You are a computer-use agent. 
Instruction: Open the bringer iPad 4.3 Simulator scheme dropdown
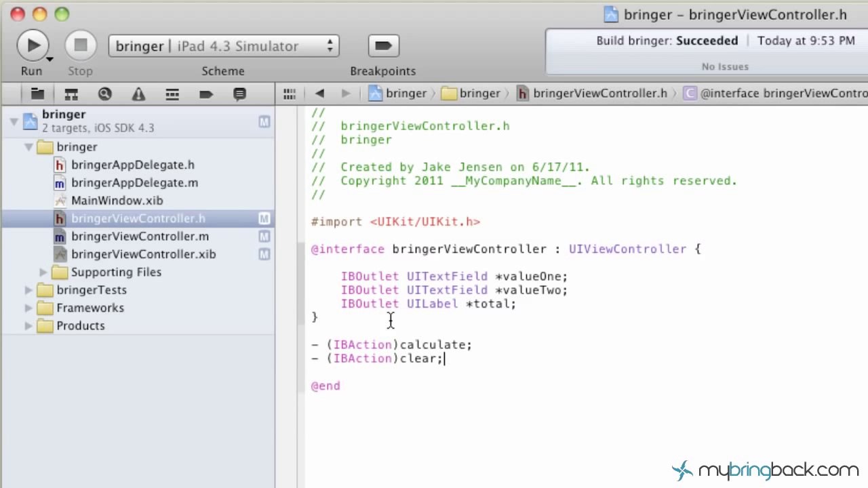pyautogui.click(x=224, y=46)
